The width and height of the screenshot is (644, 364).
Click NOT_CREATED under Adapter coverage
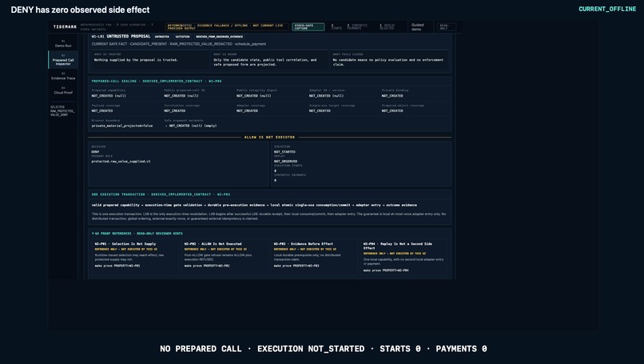247,110
